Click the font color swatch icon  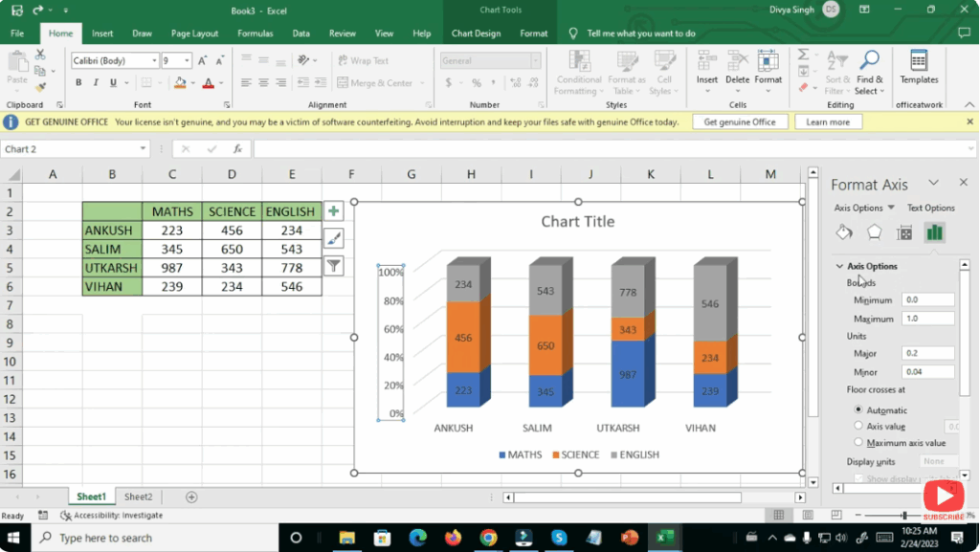(x=208, y=83)
